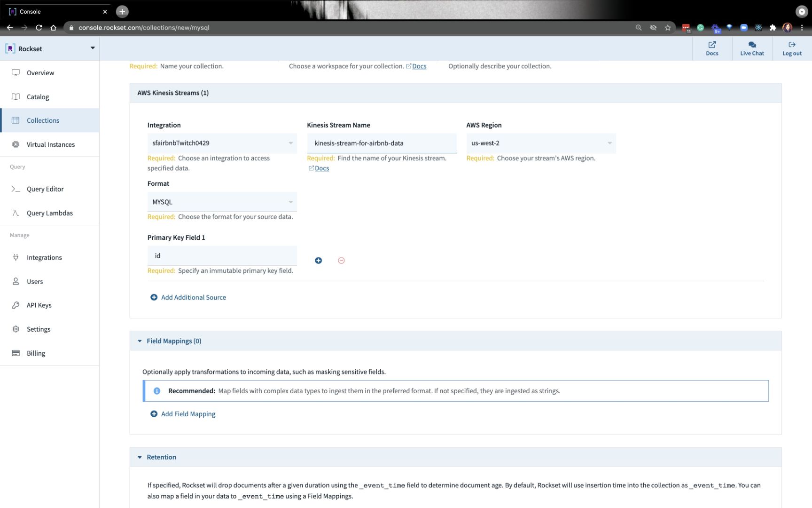The width and height of the screenshot is (812, 508).
Task: Open the Rockset organization dropdown
Action: click(x=50, y=48)
